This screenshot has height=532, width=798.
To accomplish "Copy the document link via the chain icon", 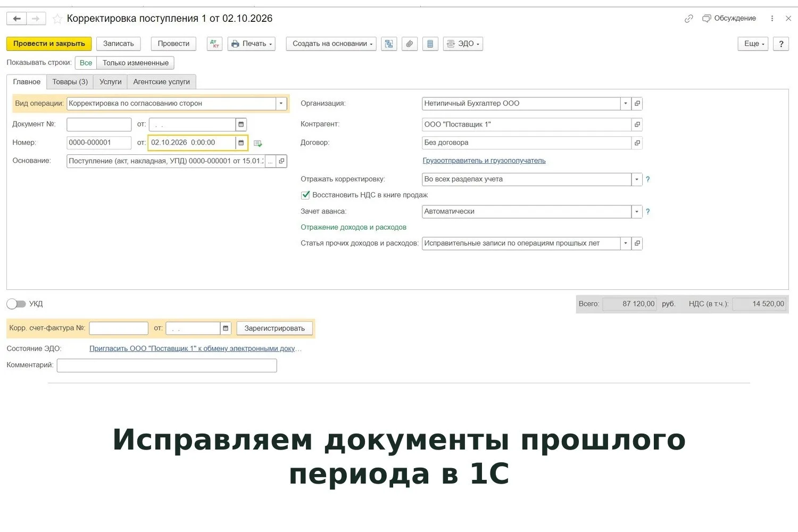I will (688, 19).
